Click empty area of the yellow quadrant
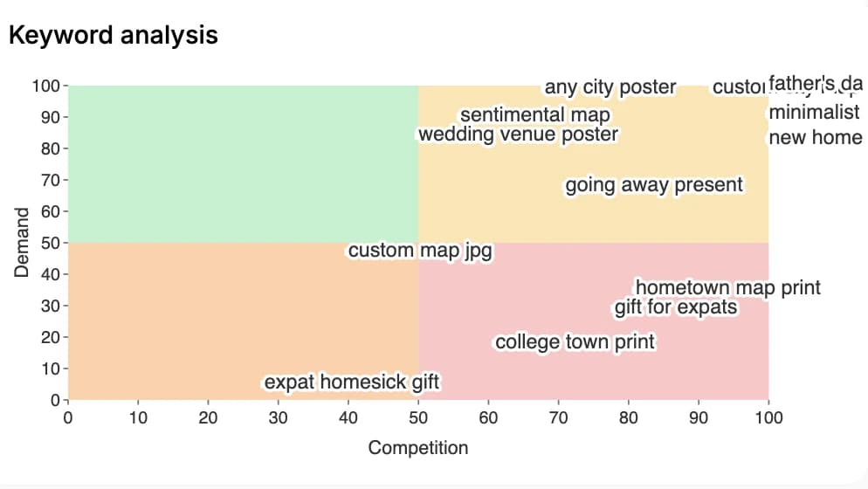The height and width of the screenshot is (489, 868). pyautogui.click(x=692, y=222)
